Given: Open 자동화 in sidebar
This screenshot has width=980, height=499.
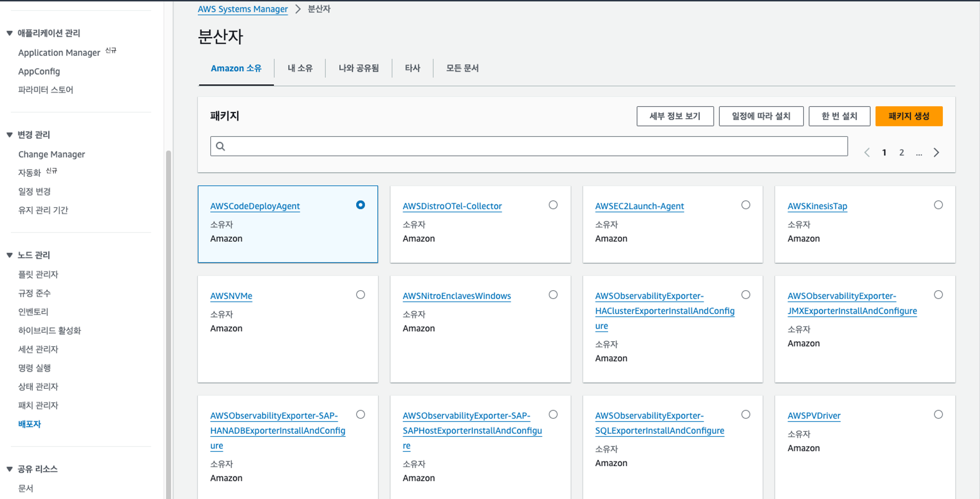Looking at the screenshot, I should (x=29, y=173).
